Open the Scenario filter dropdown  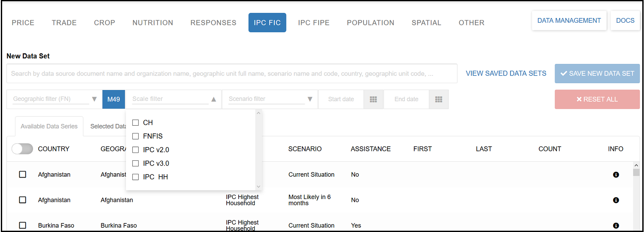[310, 99]
